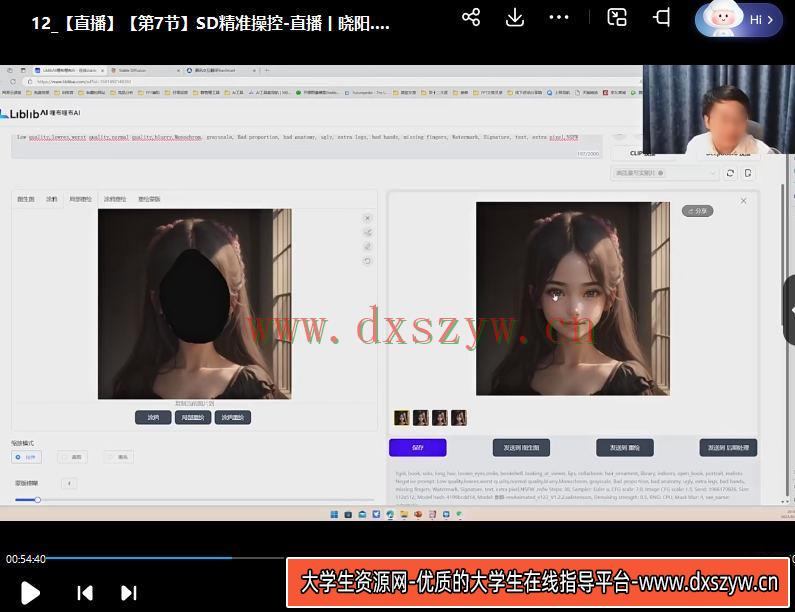Download the video with the download icon
Image resolution: width=795 pixels, height=612 pixels.
515,17
